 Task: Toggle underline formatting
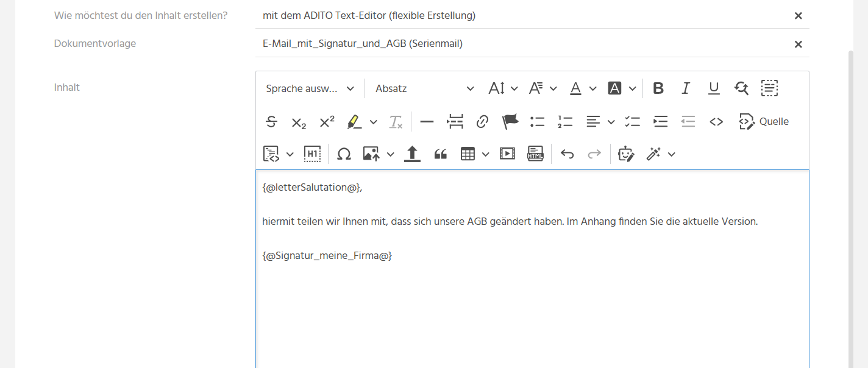pos(714,88)
